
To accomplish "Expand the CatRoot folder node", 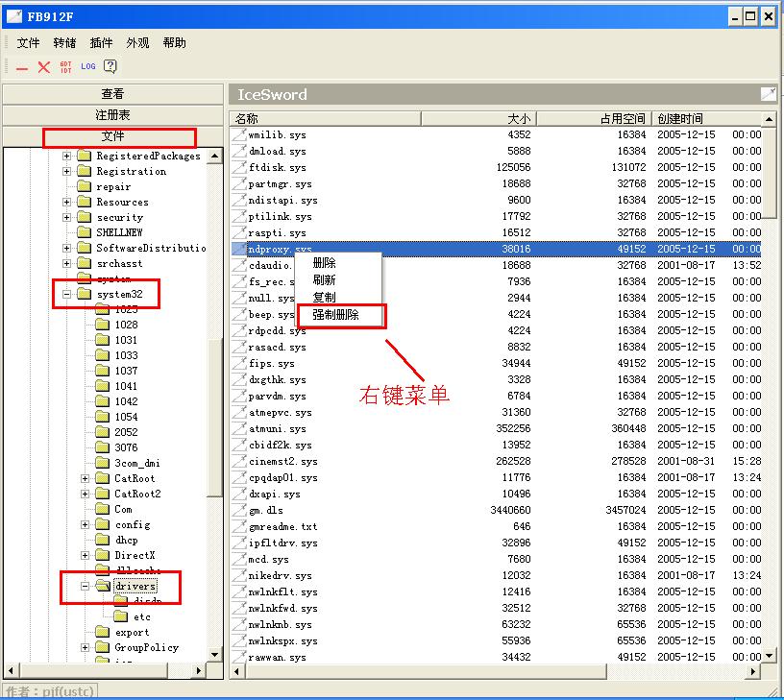I will tap(86, 478).
